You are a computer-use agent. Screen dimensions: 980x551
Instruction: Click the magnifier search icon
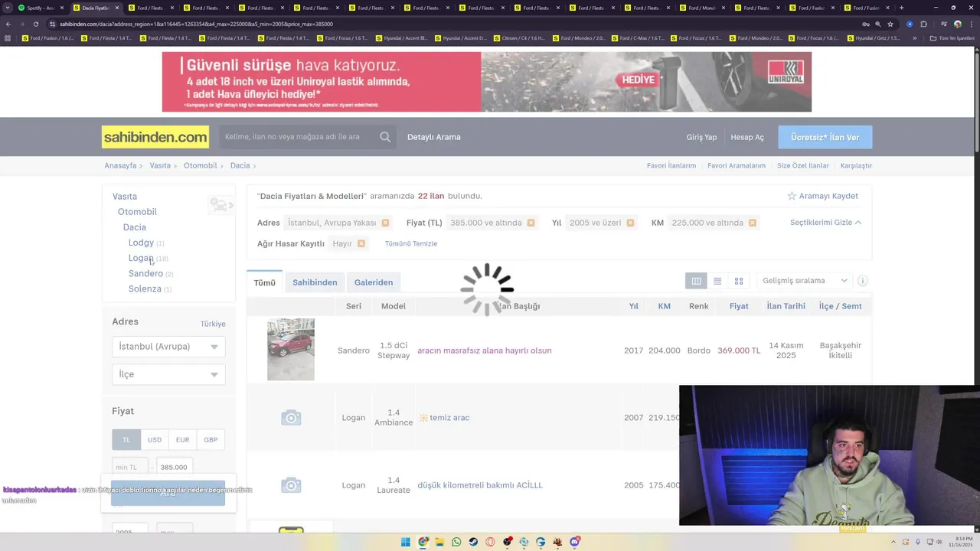coord(385,137)
